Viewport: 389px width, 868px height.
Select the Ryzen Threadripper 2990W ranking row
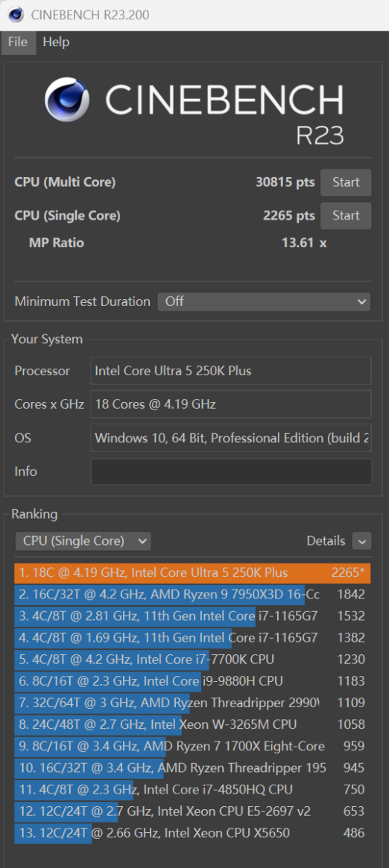pyautogui.click(x=192, y=703)
